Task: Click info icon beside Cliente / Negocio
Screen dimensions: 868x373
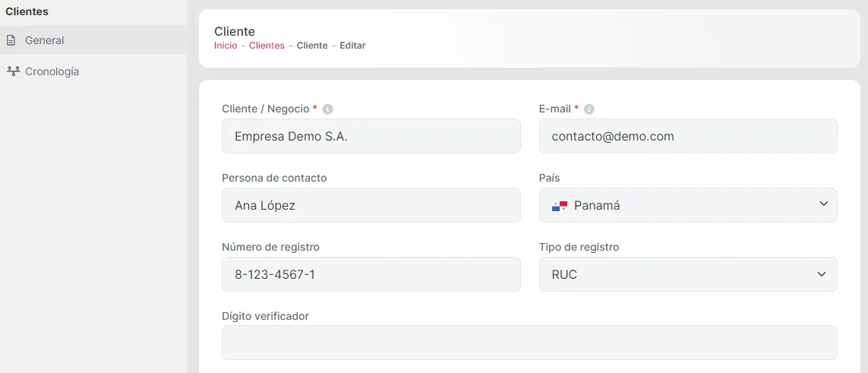Action: (x=327, y=109)
